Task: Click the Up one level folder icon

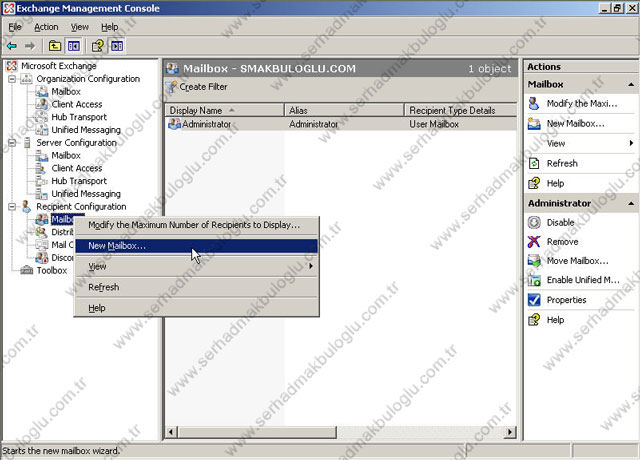Action: [x=55, y=46]
